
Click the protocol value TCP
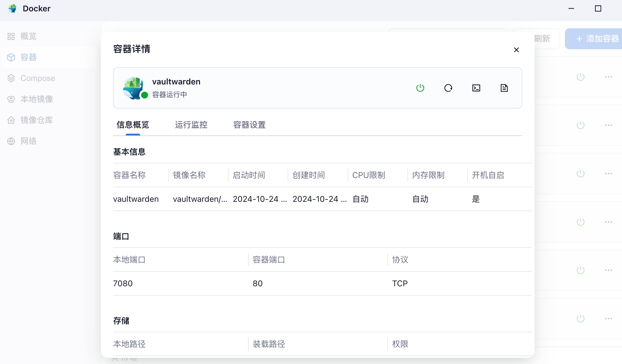(x=400, y=284)
